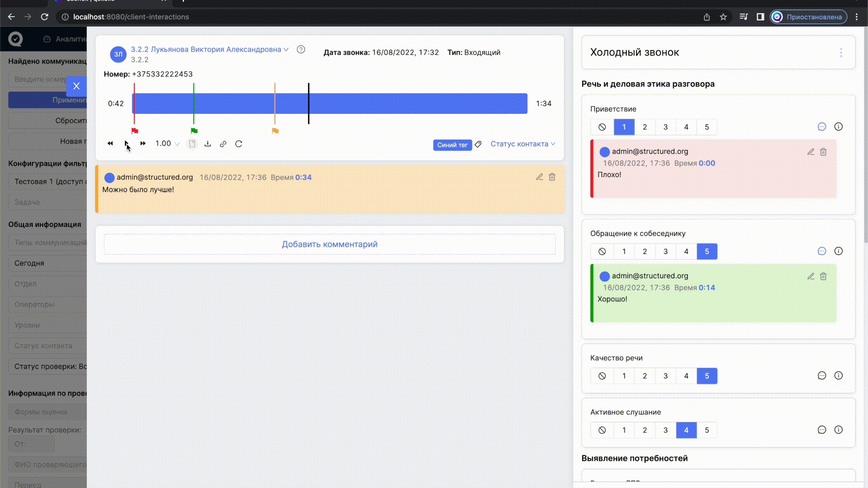This screenshot has height=488, width=868.
Task: Copy link to the call recording
Action: pyautogui.click(x=223, y=144)
